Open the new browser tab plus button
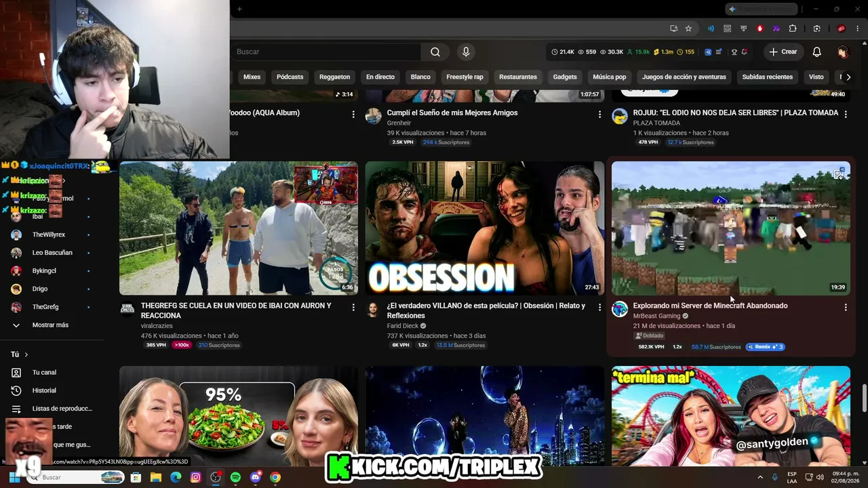 [x=239, y=9]
